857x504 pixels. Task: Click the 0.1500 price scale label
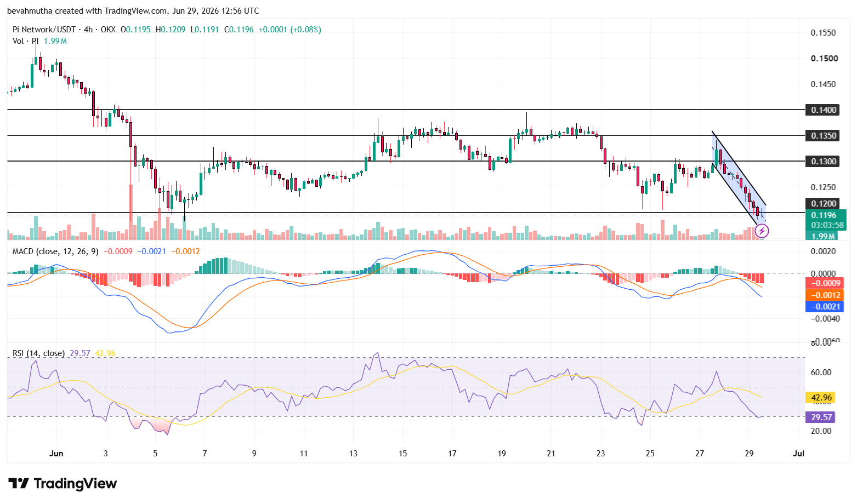[824, 59]
